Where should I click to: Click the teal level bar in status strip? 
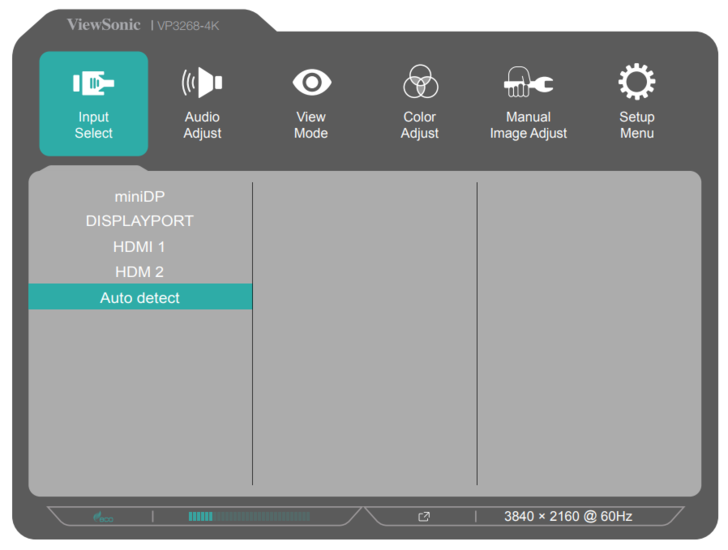(x=249, y=517)
